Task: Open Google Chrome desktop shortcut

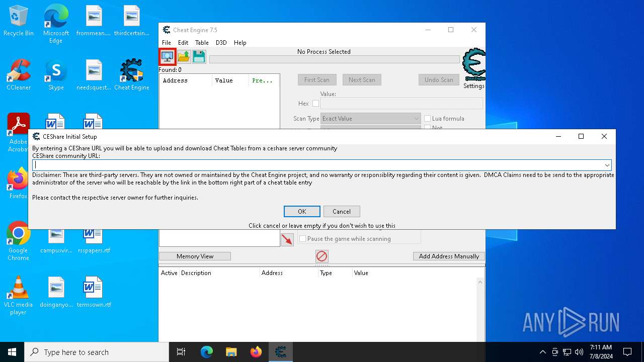Action: pyautogui.click(x=19, y=241)
